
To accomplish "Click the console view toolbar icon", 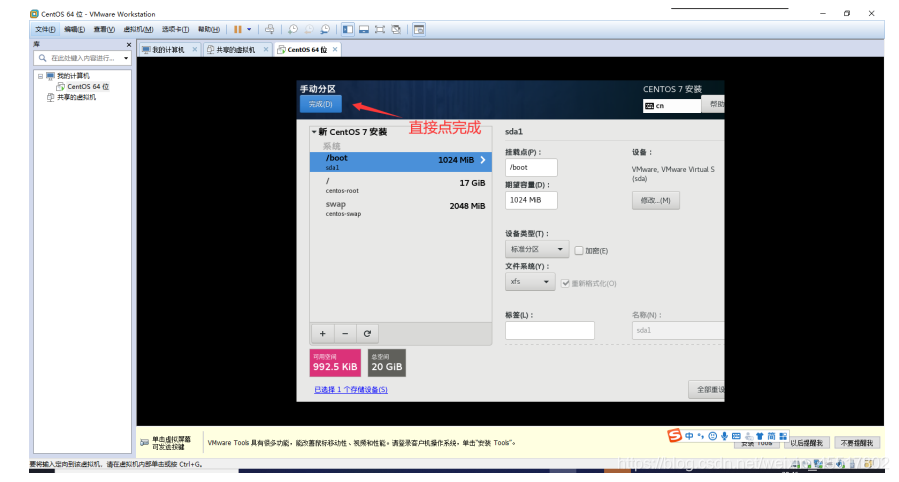I will 419,29.
